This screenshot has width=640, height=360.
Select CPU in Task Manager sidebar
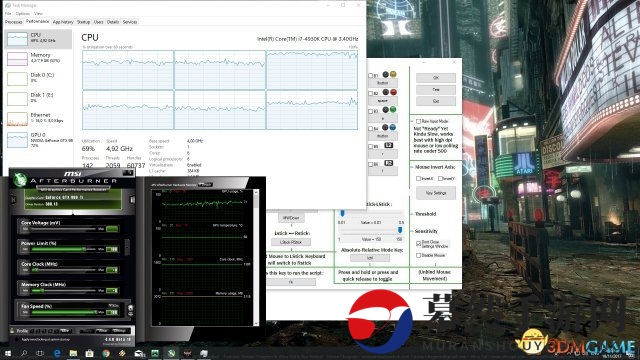point(38,39)
